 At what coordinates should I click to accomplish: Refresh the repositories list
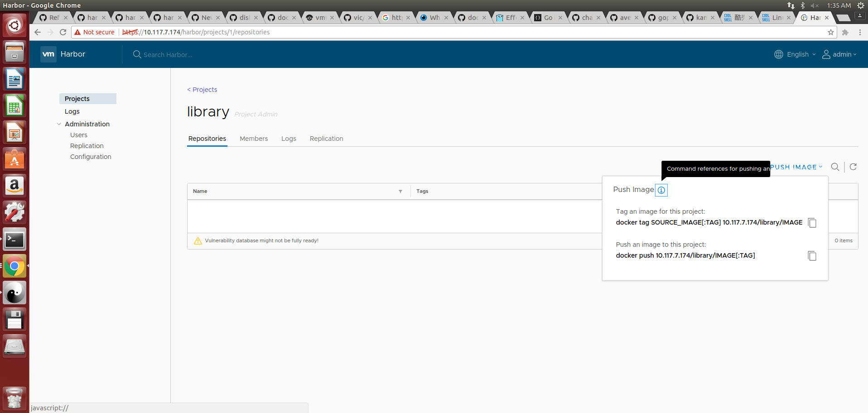tap(853, 167)
